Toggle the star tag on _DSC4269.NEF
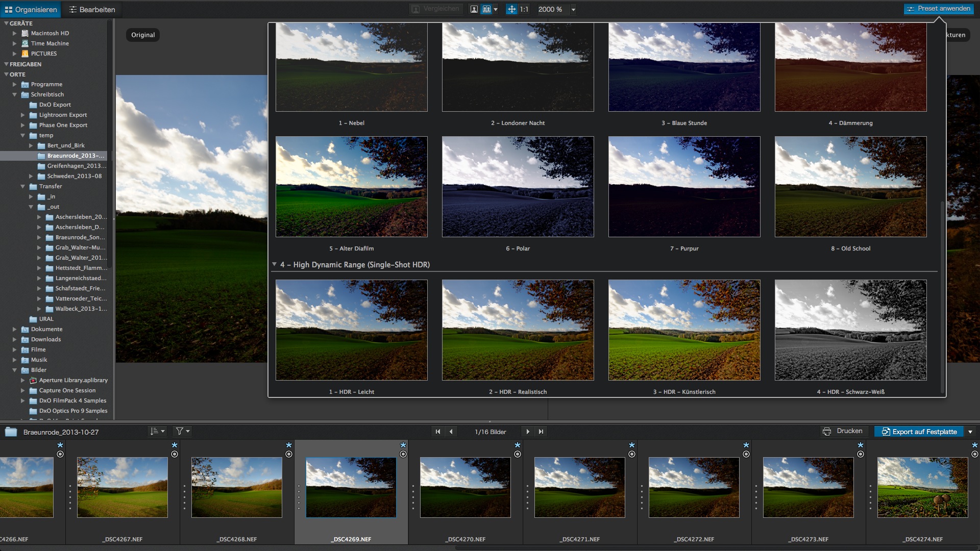Viewport: 980px width, 551px height. [x=403, y=445]
